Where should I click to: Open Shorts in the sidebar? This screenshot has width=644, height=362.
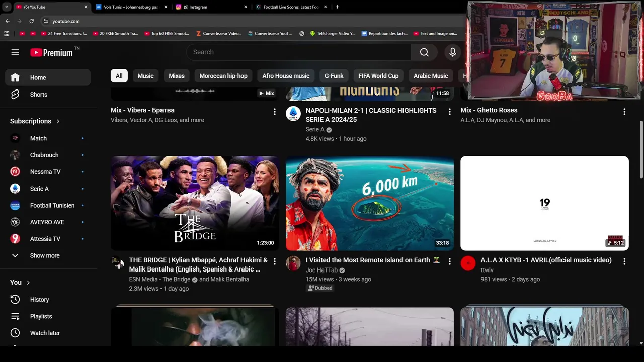point(48,95)
